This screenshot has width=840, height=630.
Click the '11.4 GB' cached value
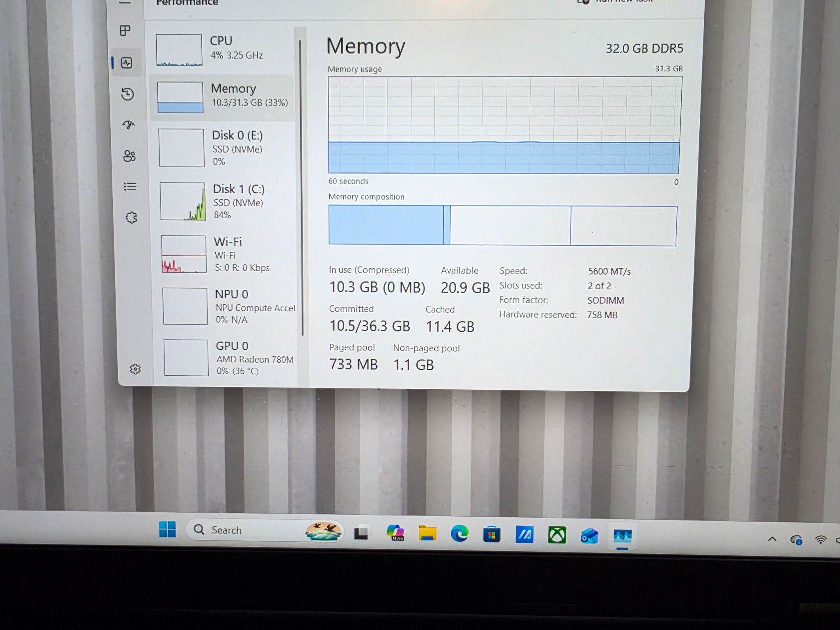(x=450, y=327)
